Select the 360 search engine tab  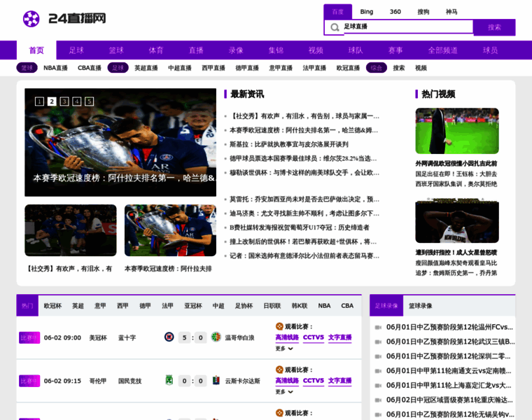(x=395, y=12)
